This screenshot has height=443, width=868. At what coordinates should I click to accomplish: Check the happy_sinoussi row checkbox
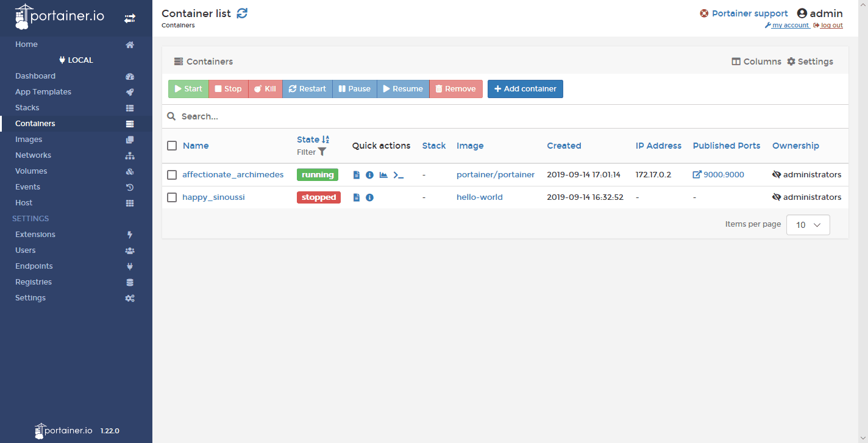(x=172, y=197)
